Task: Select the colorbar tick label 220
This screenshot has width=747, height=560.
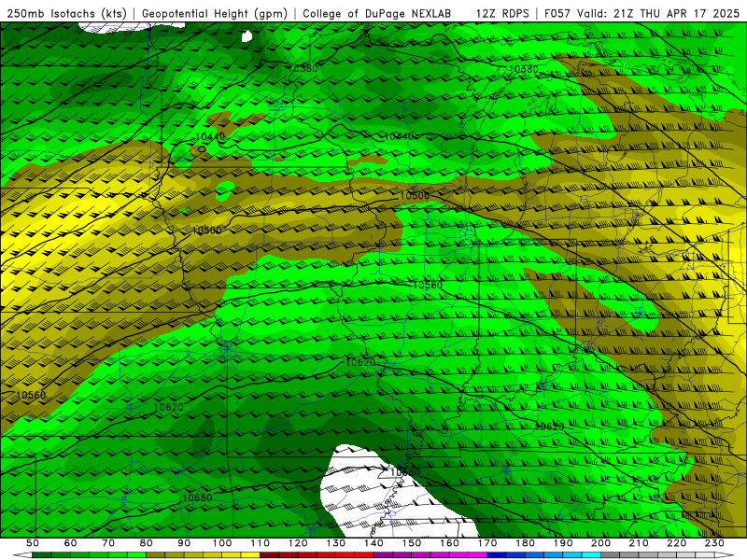Action: coord(677,543)
